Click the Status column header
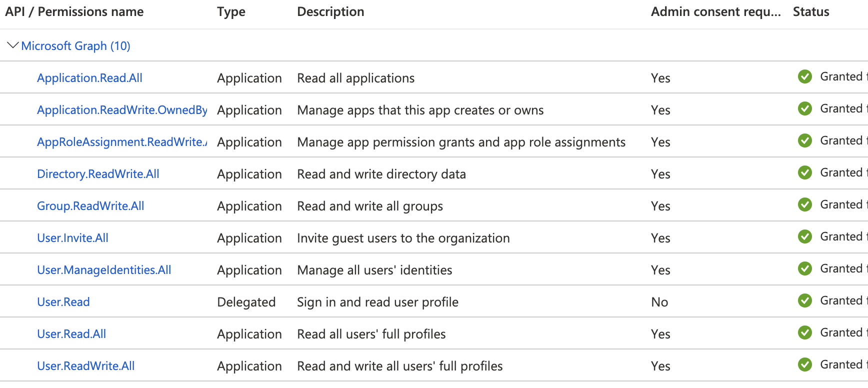868x388 pixels. pyautogui.click(x=810, y=11)
